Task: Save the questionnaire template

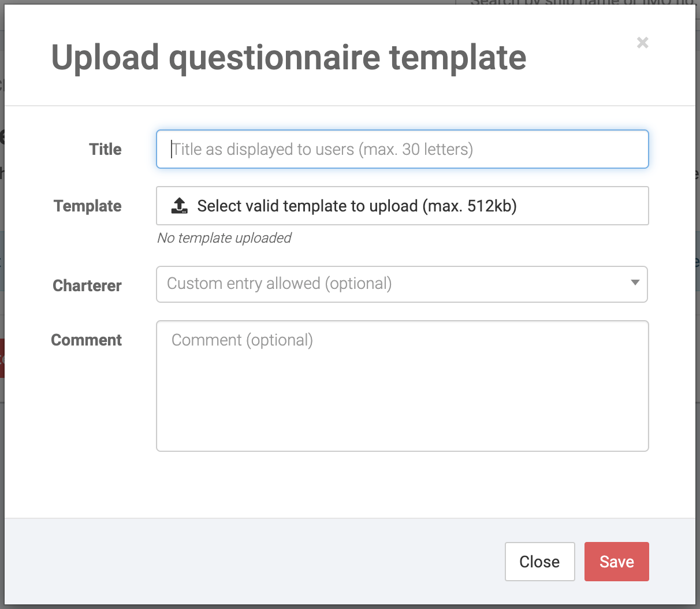Action: (x=616, y=562)
